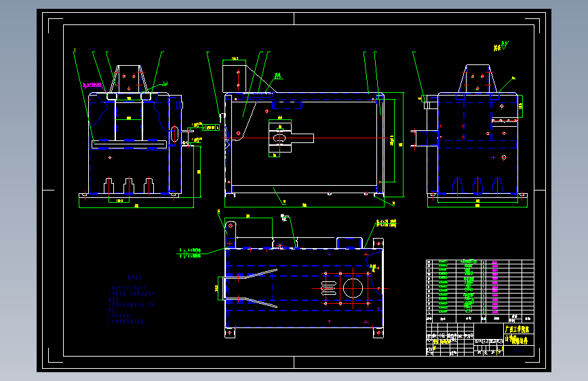Select the trapezoid bracket atop the right end view
Image resolution: width=588 pixels, height=381 pixels.
pos(477,79)
